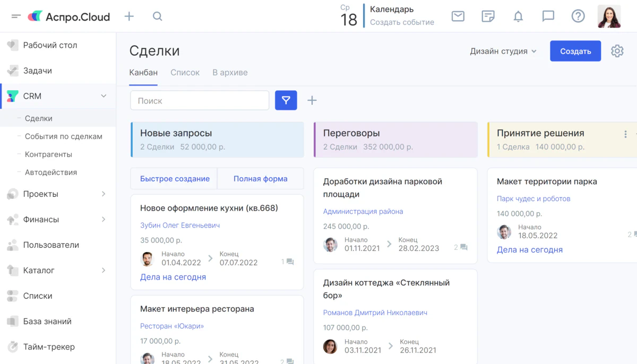This screenshot has height=364, width=637.
Task: Open the global search magnifier
Action: point(158,16)
